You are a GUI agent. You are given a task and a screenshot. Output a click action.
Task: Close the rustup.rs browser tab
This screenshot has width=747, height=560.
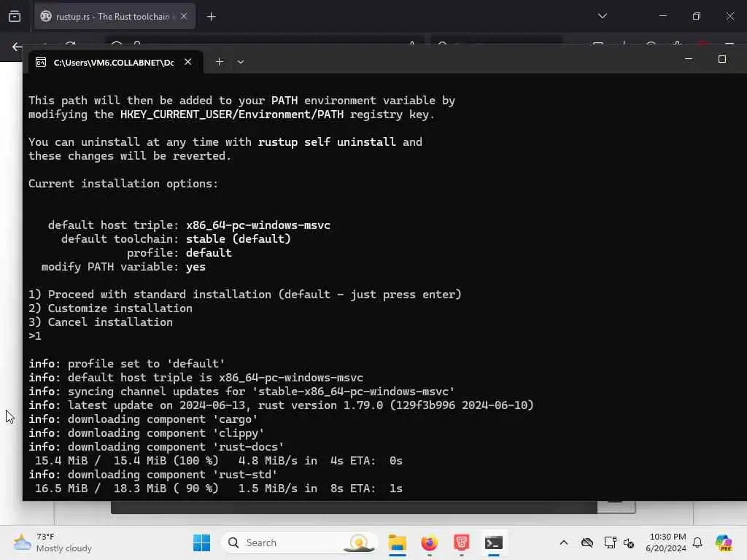(184, 17)
